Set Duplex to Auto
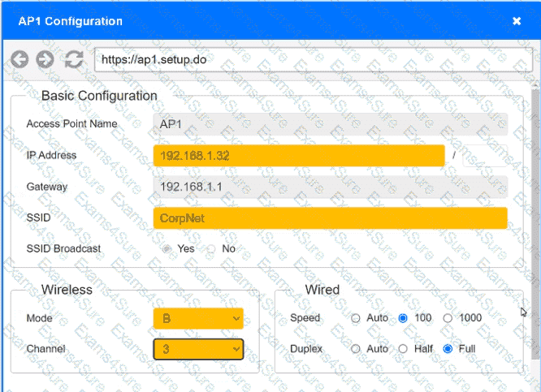 pos(356,349)
